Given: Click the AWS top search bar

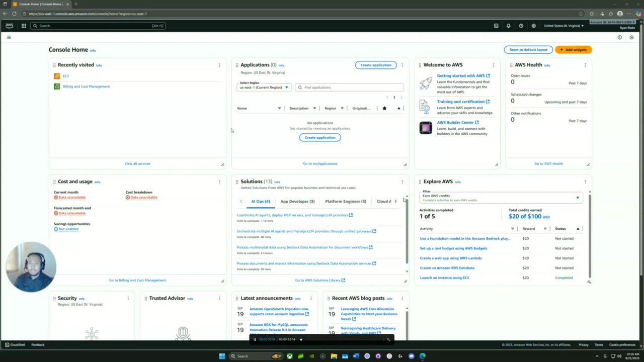Looking at the screenshot, I should tap(98, 26).
